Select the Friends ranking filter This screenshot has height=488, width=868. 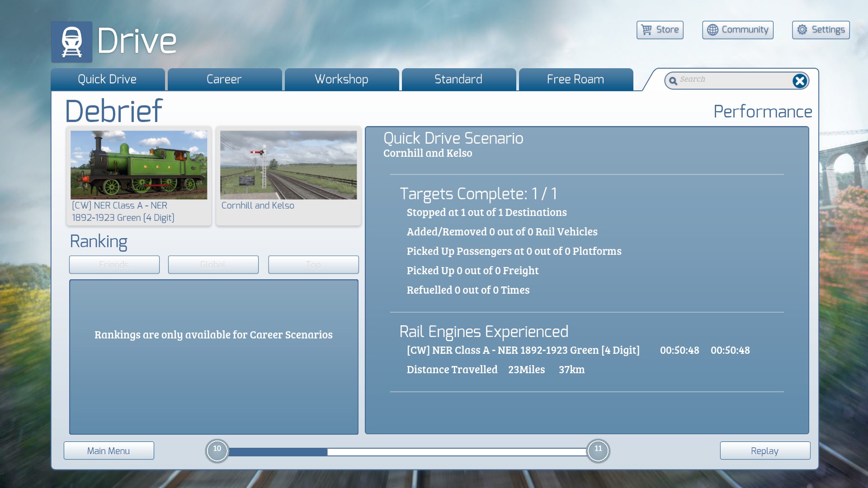tap(114, 265)
